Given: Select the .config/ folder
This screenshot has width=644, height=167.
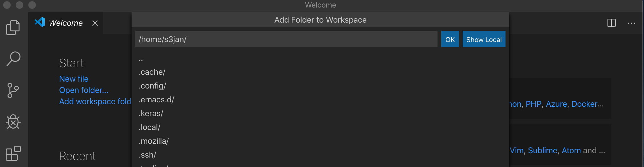Looking at the screenshot, I should point(152,86).
